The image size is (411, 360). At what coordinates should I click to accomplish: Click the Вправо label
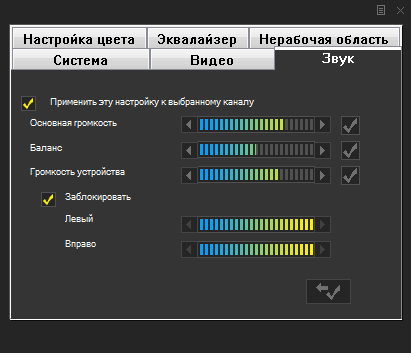click(80, 244)
